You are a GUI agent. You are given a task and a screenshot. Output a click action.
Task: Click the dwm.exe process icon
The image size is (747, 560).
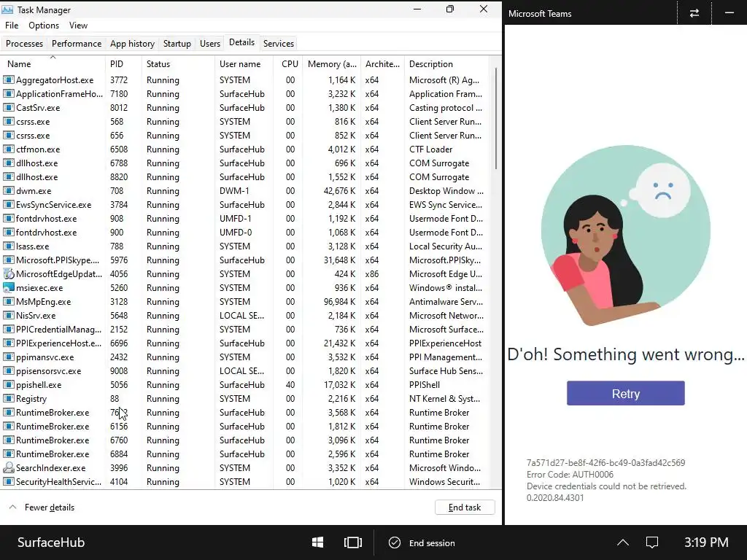point(9,190)
